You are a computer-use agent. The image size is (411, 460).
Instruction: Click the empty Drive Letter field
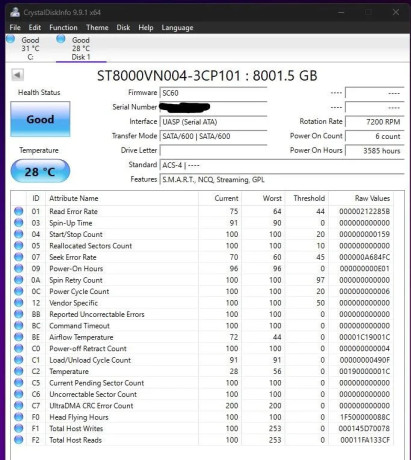point(213,150)
